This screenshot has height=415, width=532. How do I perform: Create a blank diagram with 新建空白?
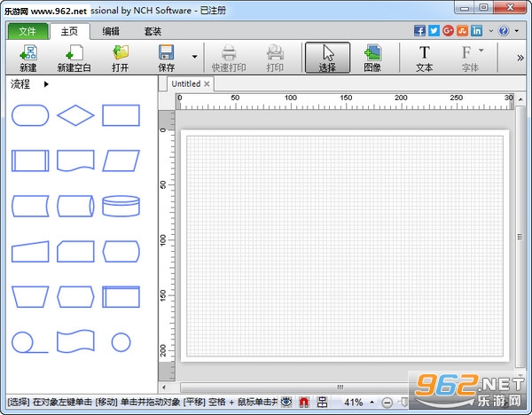pyautogui.click(x=74, y=58)
